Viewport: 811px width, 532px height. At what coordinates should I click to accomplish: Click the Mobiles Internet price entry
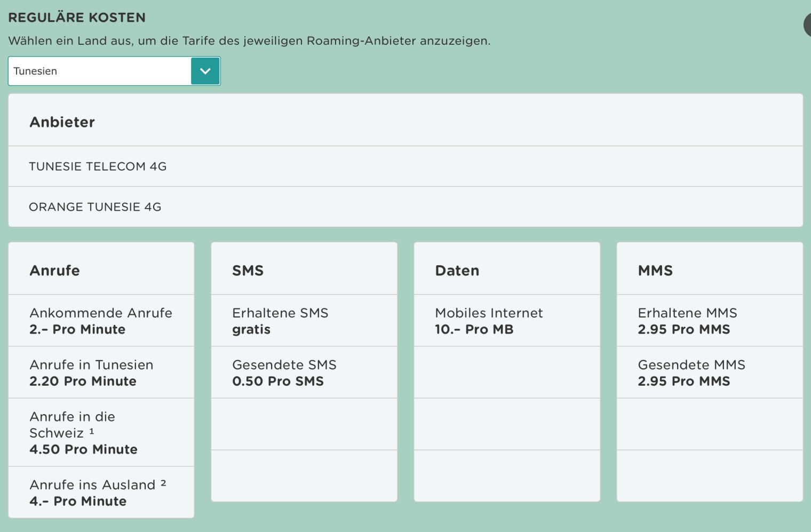[x=489, y=321]
